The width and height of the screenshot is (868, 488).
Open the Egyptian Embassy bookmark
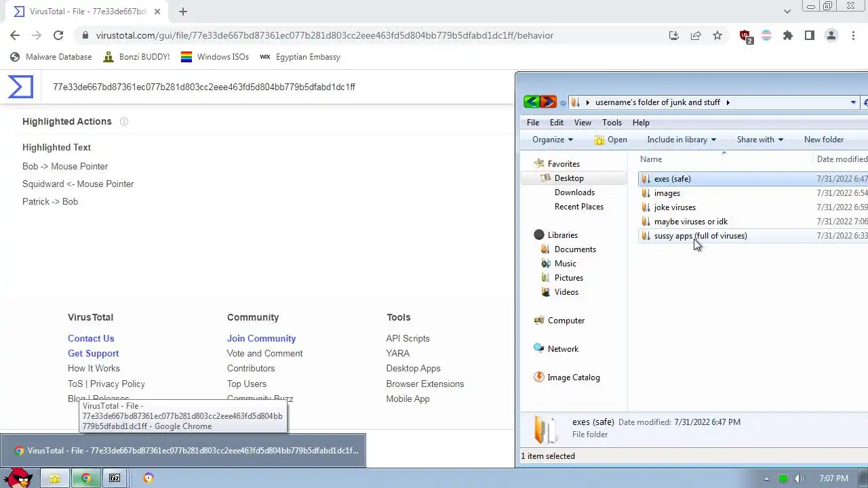[x=300, y=57]
